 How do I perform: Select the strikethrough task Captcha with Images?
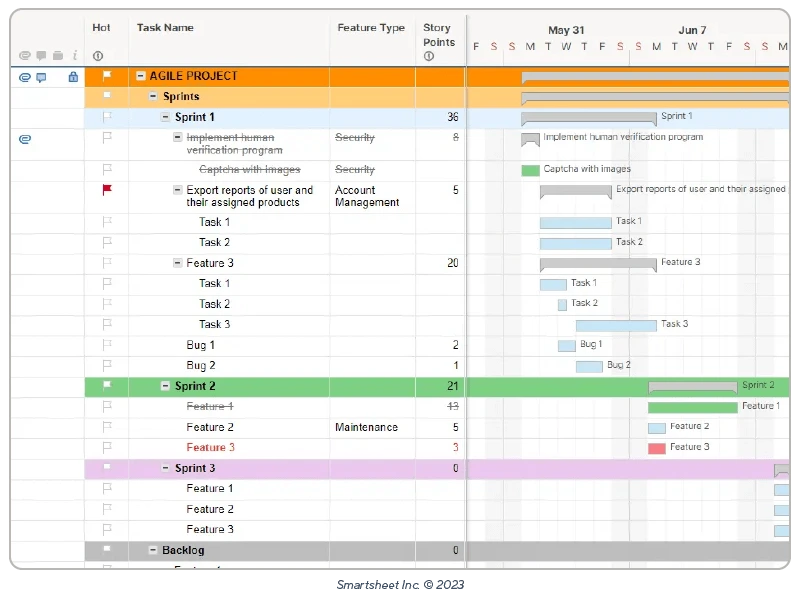[x=252, y=169]
